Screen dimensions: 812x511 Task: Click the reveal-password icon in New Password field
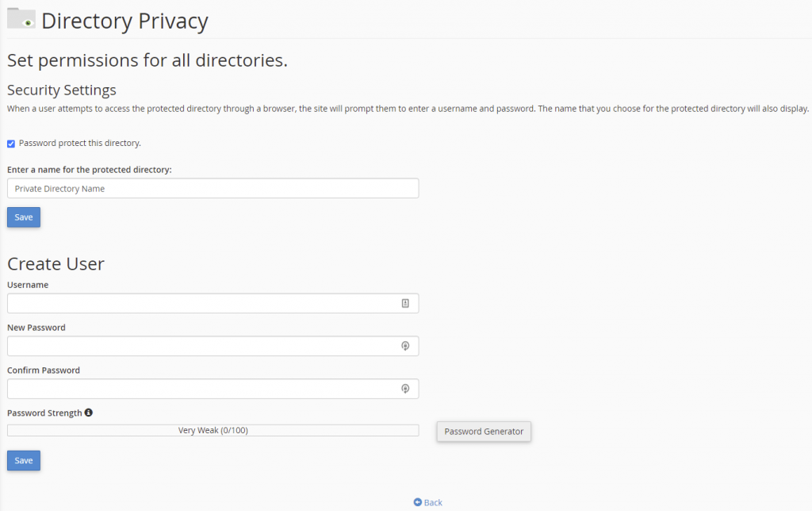coord(405,346)
